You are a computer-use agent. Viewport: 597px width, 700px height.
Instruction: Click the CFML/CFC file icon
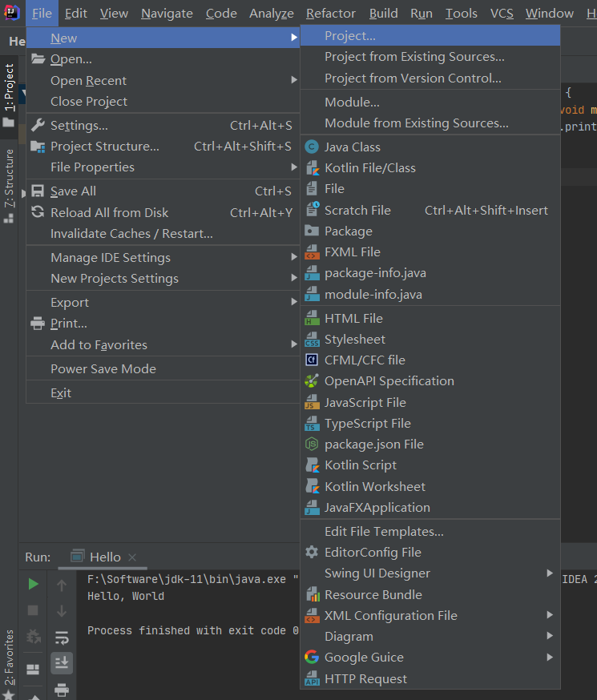312,360
